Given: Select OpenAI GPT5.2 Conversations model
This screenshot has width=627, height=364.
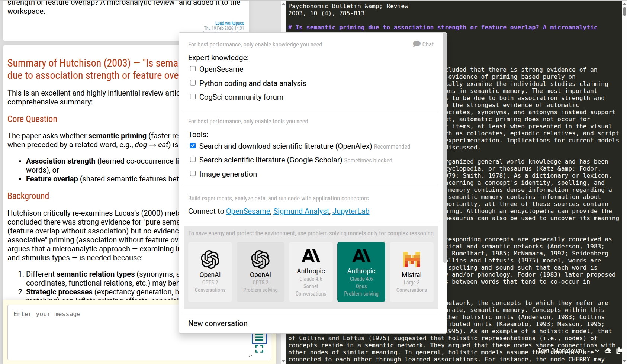Looking at the screenshot, I should pos(210,272).
